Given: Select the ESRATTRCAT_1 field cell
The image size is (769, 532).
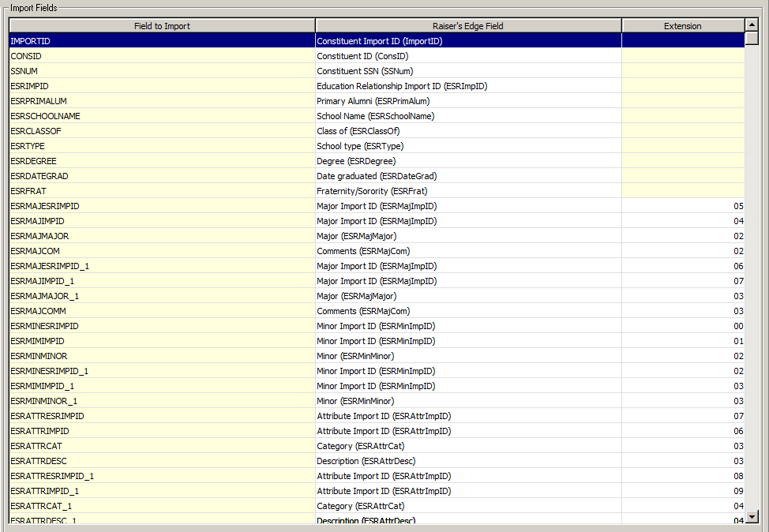Looking at the screenshot, I should click(162, 506).
